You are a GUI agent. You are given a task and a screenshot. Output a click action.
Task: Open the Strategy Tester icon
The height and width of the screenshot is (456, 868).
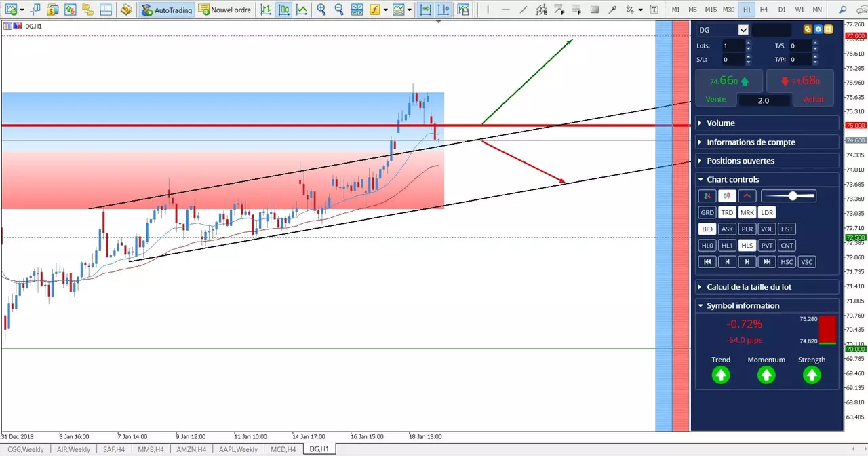pyautogui.click(x=126, y=9)
